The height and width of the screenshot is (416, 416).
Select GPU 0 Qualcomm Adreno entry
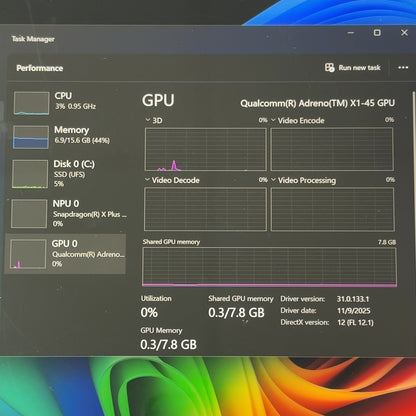point(65,254)
